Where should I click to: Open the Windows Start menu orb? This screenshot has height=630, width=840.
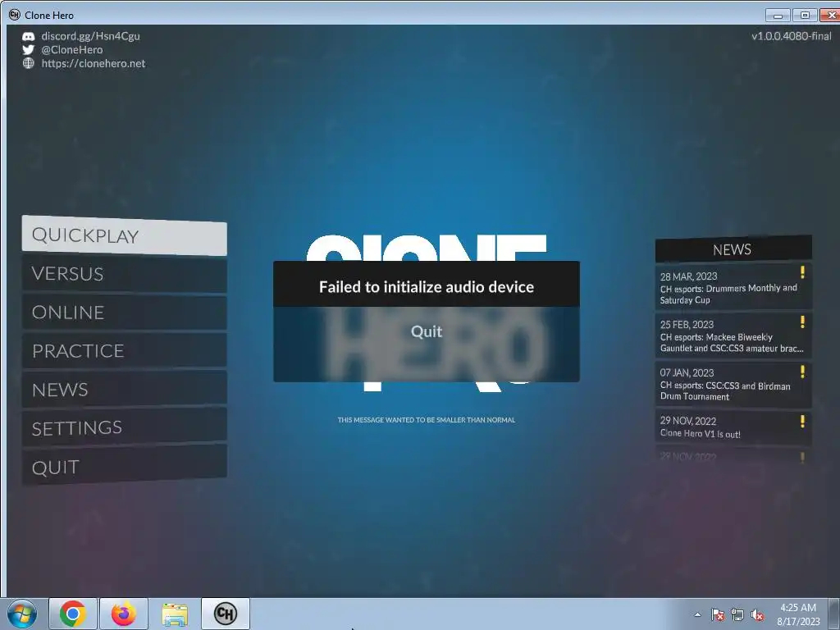point(22,614)
